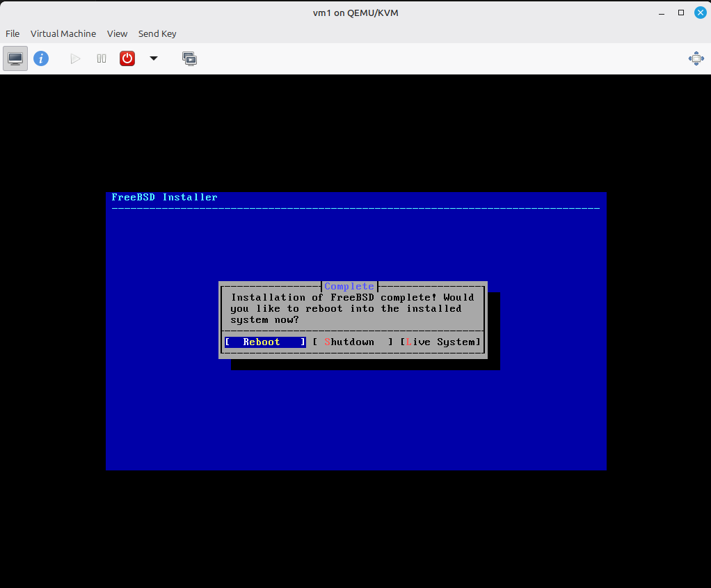Click the installation complete message text
Screen dimensions: 711x588
(x=352, y=308)
